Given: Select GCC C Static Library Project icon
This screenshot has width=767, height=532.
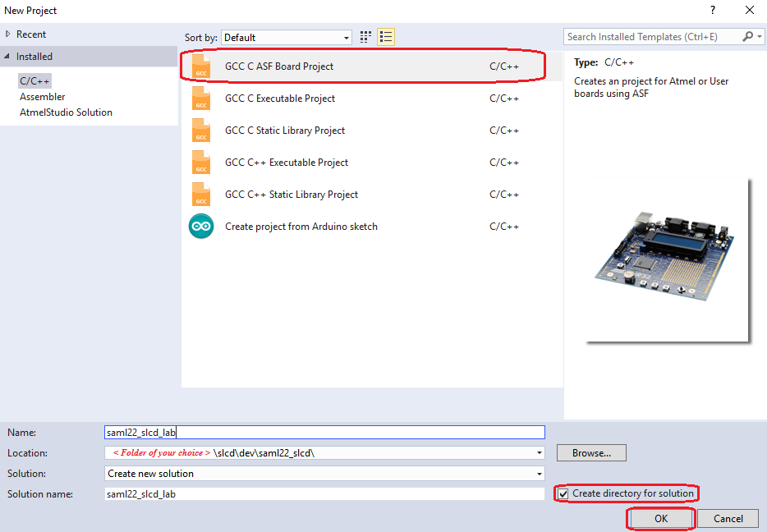Looking at the screenshot, I should pos(201,131).
